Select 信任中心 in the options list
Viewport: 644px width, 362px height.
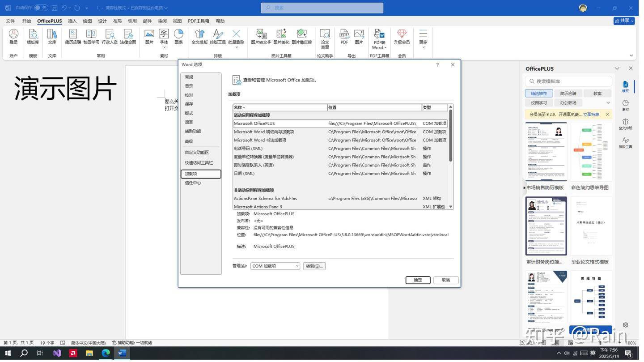(193, 183)
